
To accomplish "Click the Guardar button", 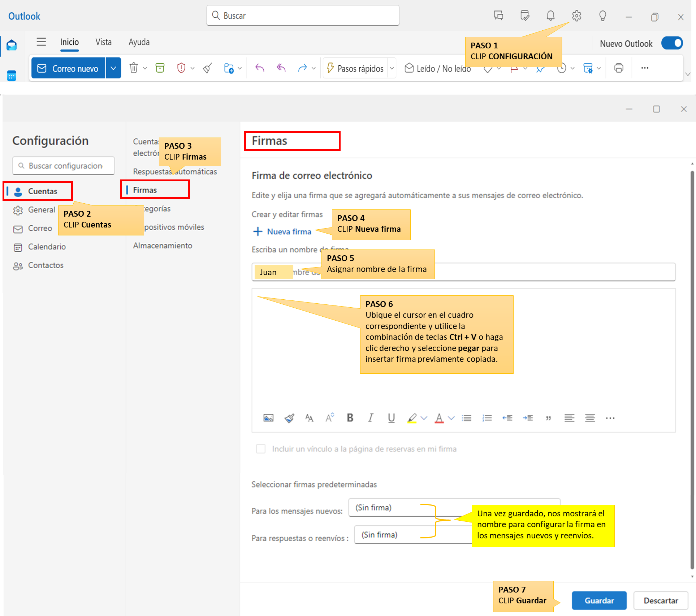I will 599,600.
